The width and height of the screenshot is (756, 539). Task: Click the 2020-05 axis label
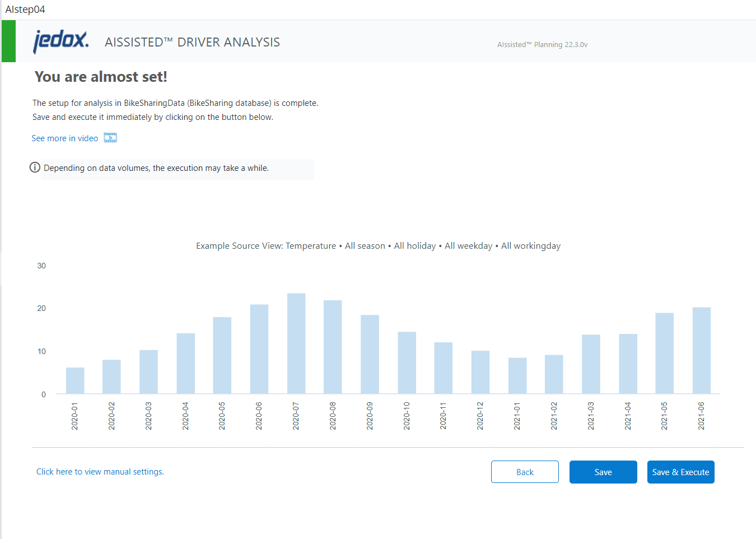click(222, 416)
